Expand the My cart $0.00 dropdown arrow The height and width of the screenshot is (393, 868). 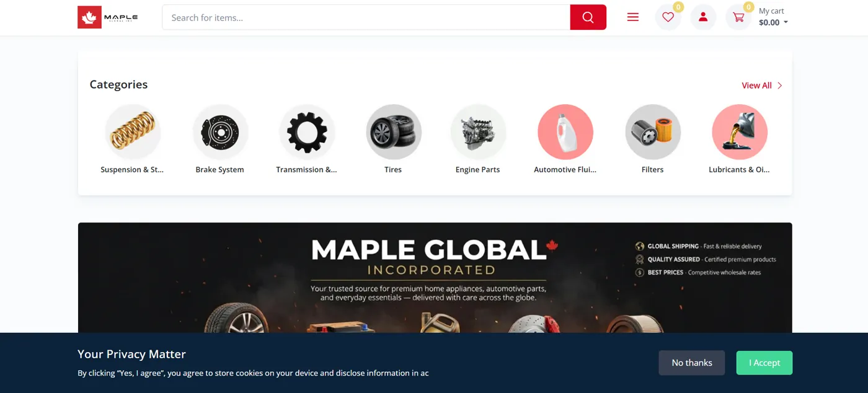[786, 22]
